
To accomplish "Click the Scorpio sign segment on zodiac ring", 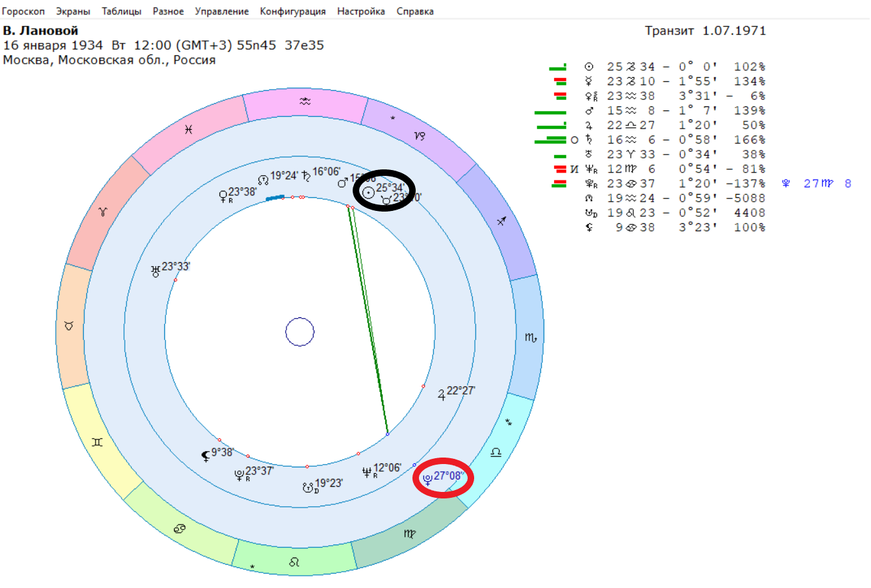I will (x=531, y=337).
